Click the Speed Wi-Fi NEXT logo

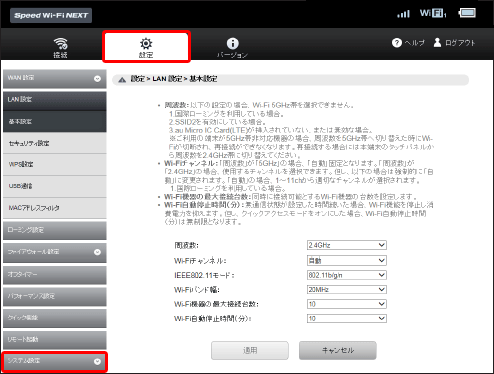[x=51, y=15]
